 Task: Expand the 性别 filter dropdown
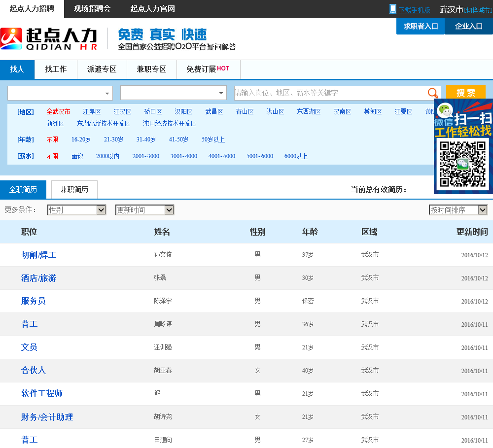76,210
